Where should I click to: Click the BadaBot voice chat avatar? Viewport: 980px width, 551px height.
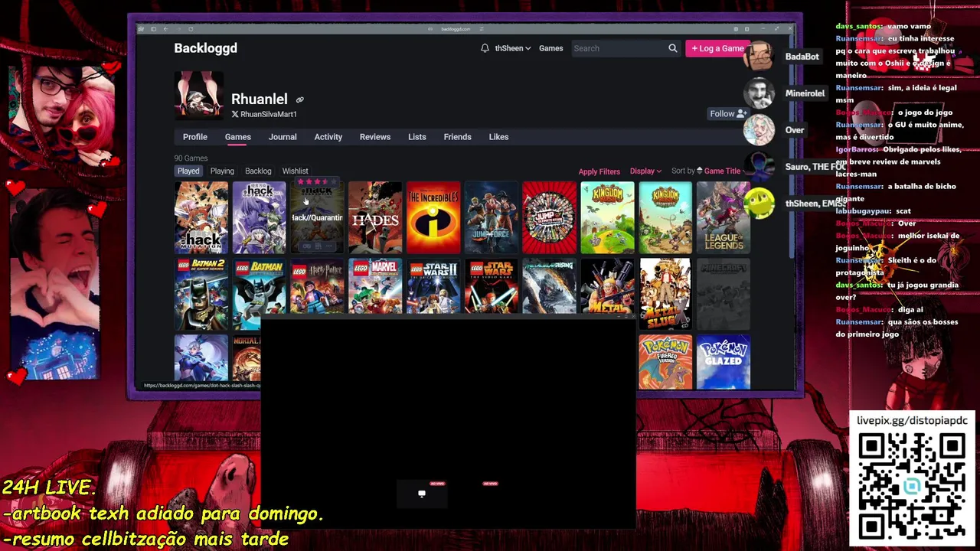pyautogui.click(x=759, y=57)
